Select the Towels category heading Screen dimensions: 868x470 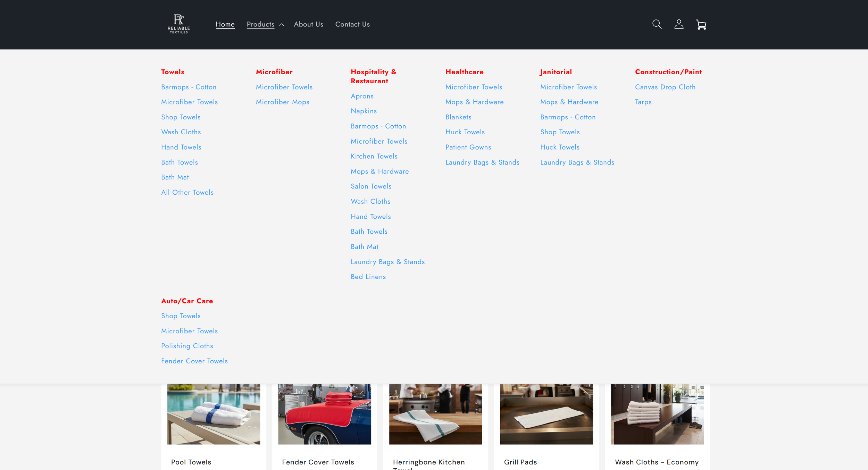tap(173, 72)
